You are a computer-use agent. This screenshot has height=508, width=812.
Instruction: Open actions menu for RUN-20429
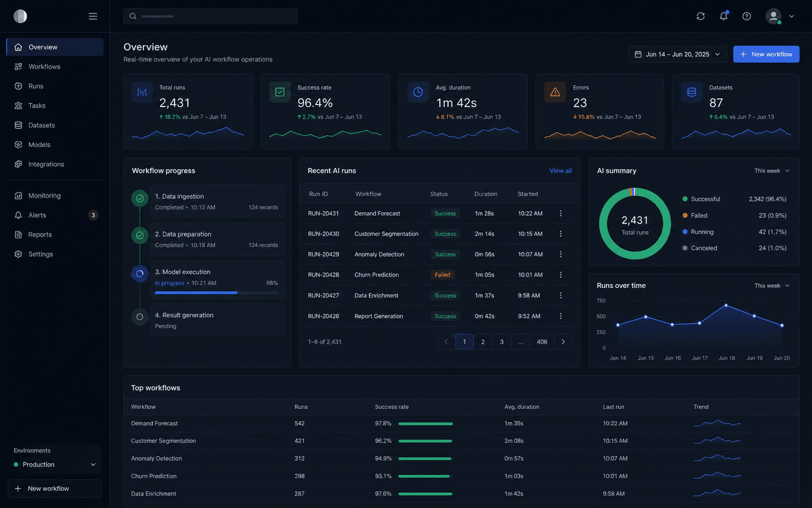(x=561, y=255)
